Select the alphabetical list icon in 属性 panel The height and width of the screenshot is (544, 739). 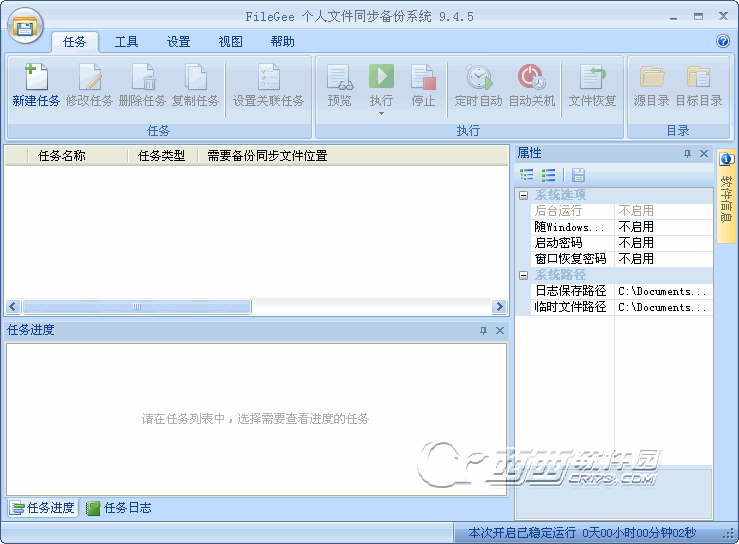click(x=548, y=175)
